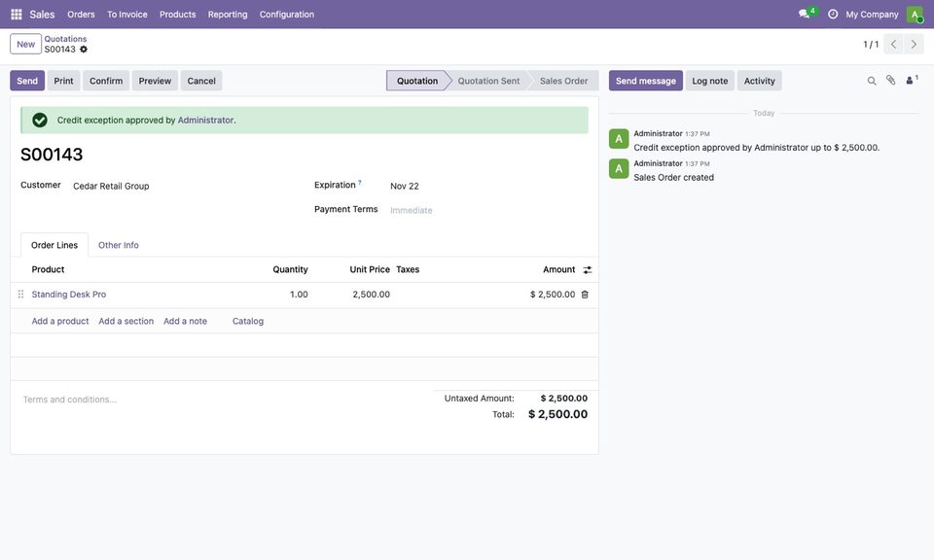The width and height of the screenshot is (934, 560).
Task: Search chatter messages with magnifier icon
Action: [x=872, y=81]
